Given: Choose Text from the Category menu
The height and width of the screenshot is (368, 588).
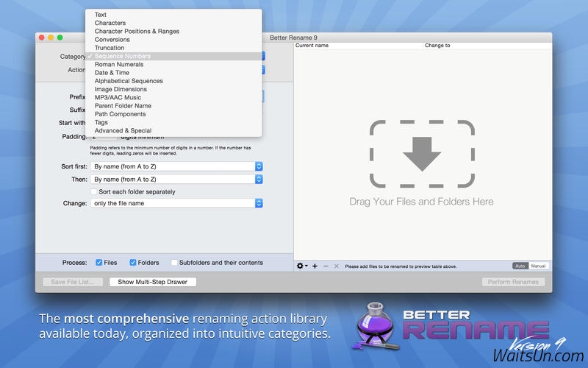Looking at the screenshot, I should (173, 15).
